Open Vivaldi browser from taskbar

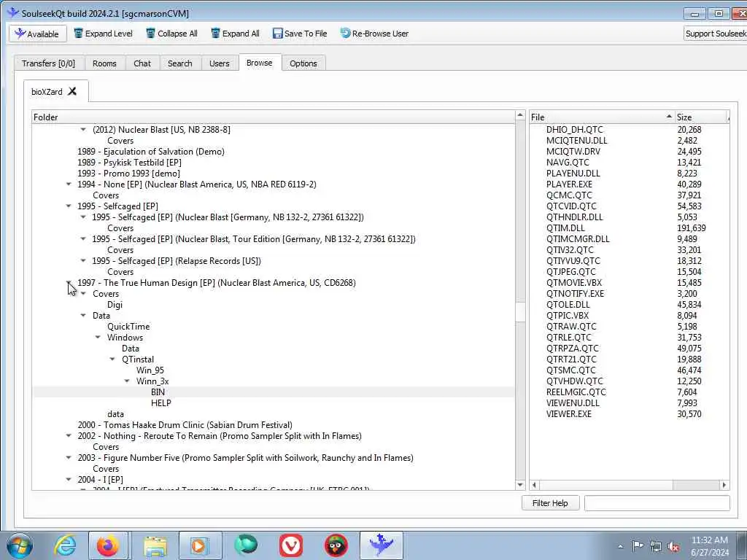click(291, 545)
